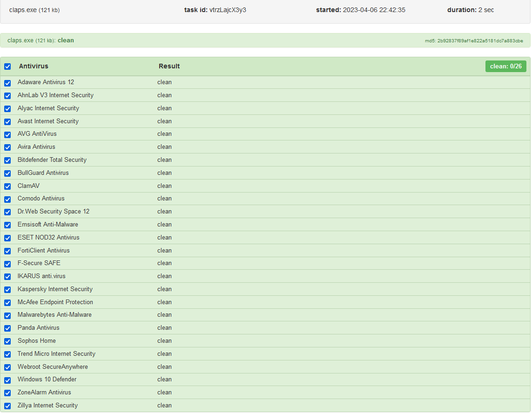Viewport: 532px width, 413px height.
Task: Click the 'Emsisoft Anti-Malware' name
Action: (x=48, y=225)
